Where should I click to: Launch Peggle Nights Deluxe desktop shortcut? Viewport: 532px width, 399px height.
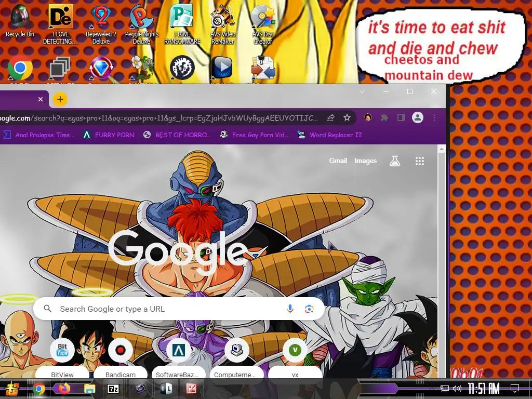(141, 24)
